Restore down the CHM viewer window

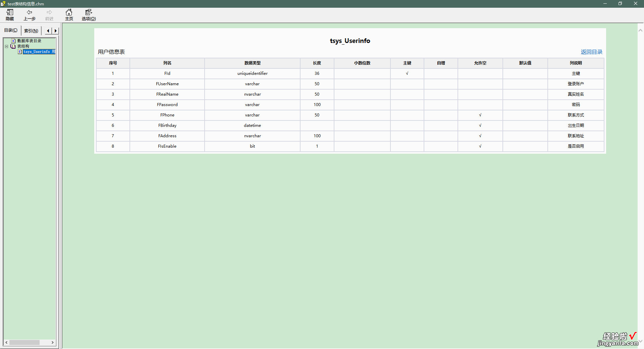click(x=620, y=4)
